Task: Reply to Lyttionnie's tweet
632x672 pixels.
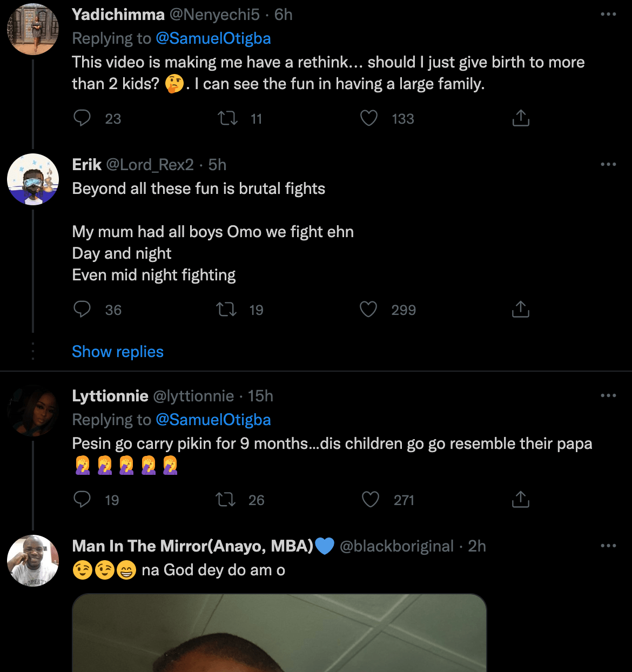Action: coord(82,499)
